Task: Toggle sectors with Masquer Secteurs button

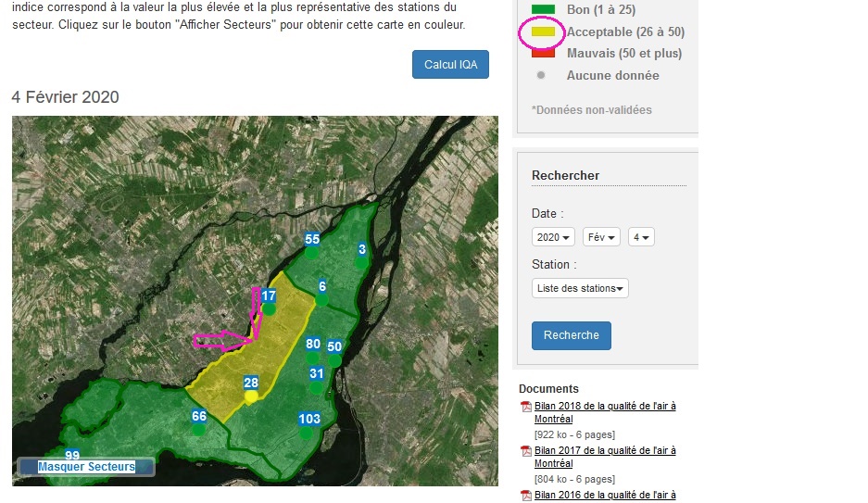Action: (86, 467)
